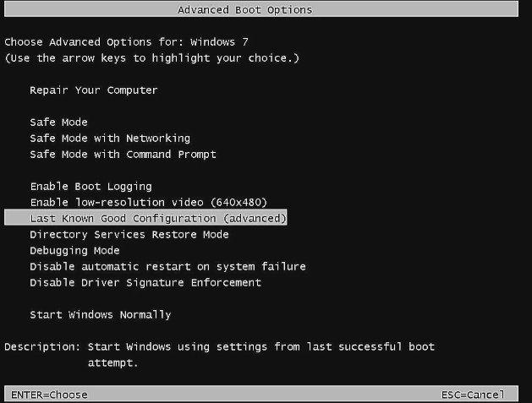Select Safe Mode with Networking

tap(109, 139)
